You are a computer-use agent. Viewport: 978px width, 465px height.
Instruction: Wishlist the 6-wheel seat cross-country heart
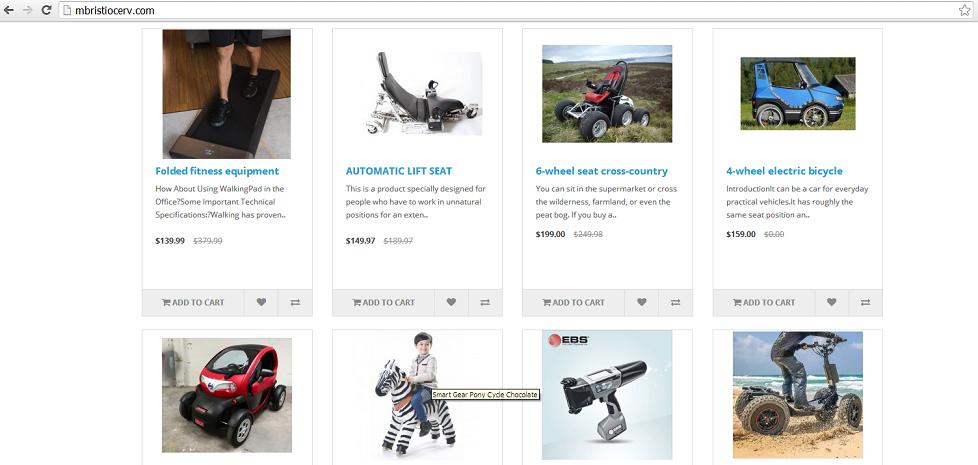click(x=641, y=302)
